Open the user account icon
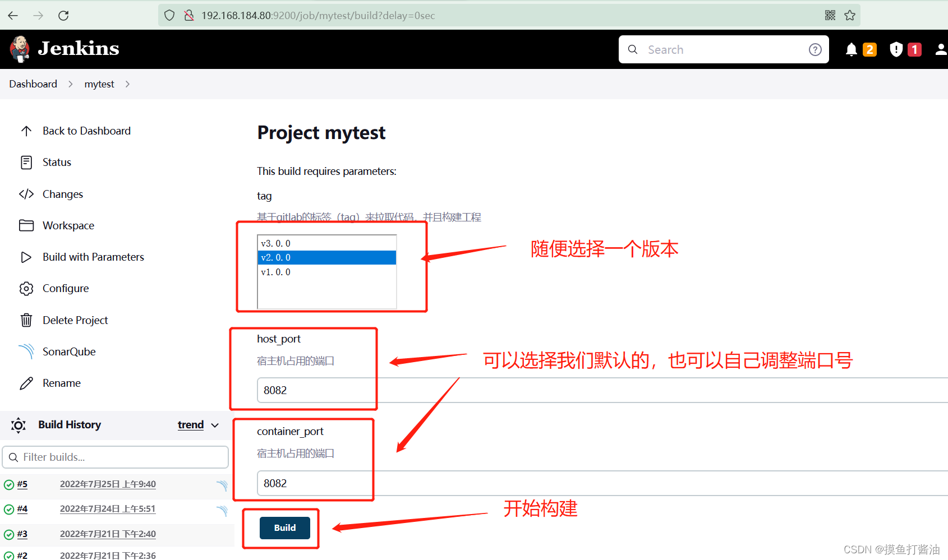 (941, 50)
